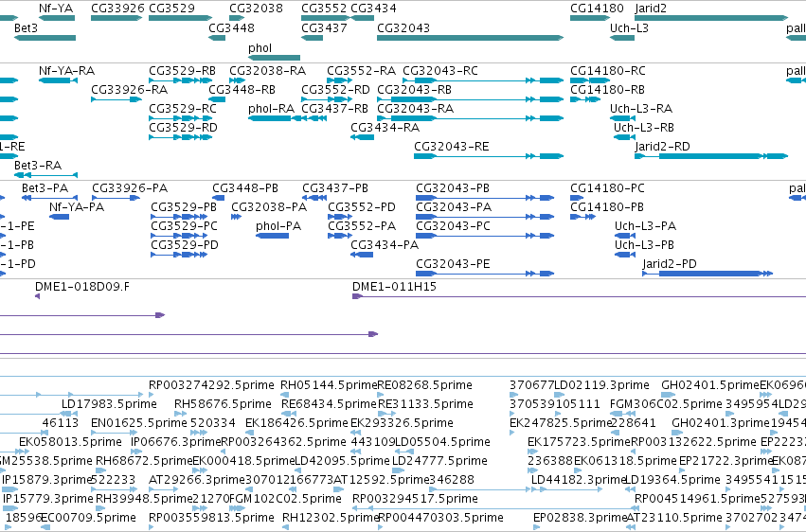Click the CG33926-PA protein label
Screen dimensions: 806x532
pos(130,188)
